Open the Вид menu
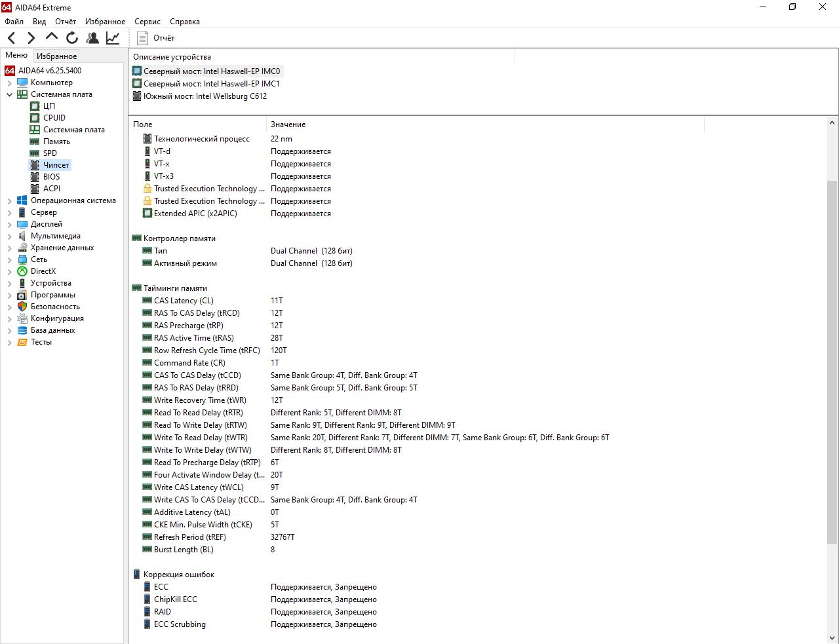This screenshot has width=839, height=644. pyautogui.click(x=39, y=22)
